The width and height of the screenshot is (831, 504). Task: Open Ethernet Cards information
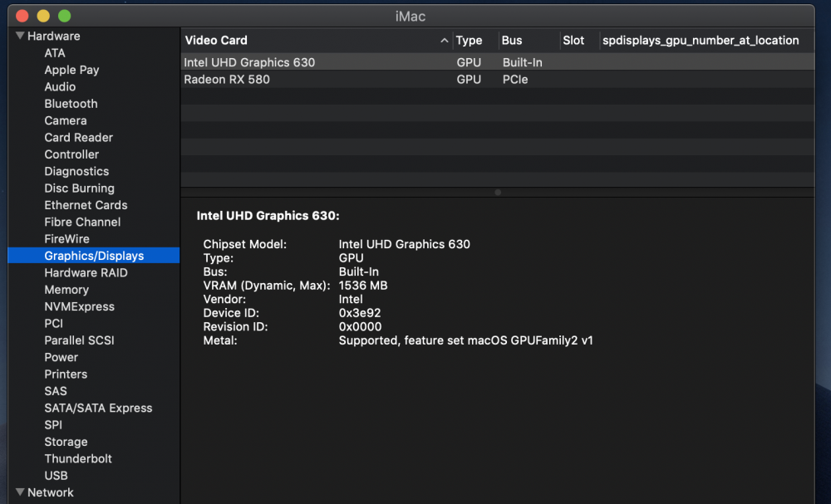(x=86, y=205)
